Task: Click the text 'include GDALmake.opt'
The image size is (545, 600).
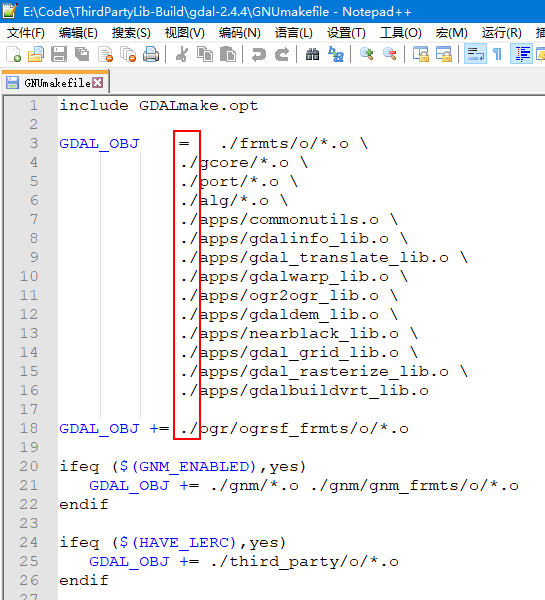Action: (x=158, y=105)
